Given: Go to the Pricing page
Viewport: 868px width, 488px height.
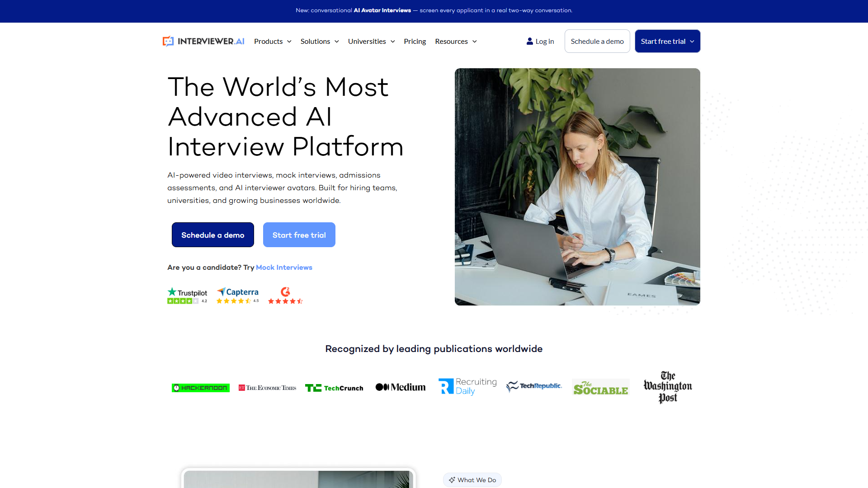Looking at the screenshot, I should [x=415, y=41].
